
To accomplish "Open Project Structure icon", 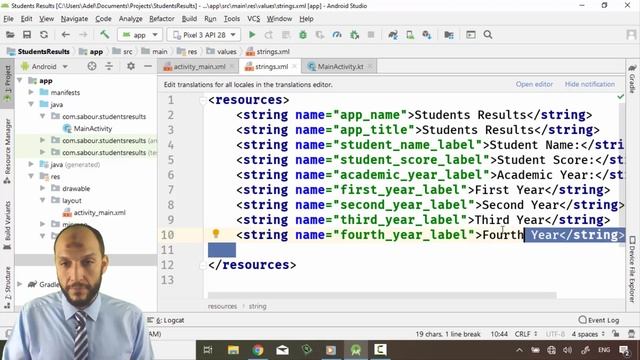I will (x=449, y=35).
